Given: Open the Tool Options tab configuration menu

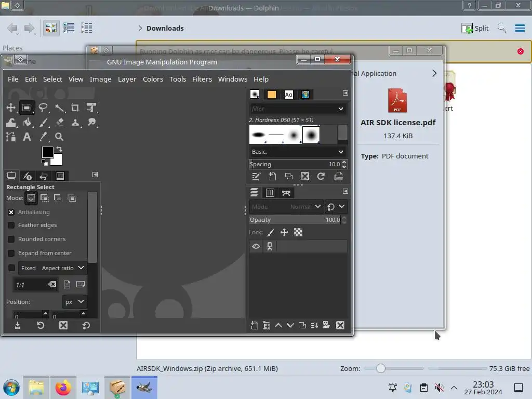Looking at the screenshot, I should tap(95, 175).
